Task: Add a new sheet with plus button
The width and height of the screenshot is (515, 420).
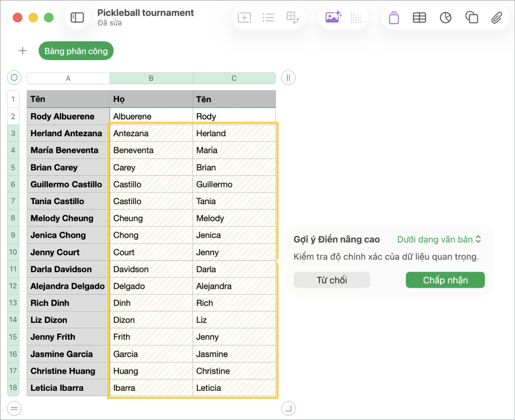Action: (x=23, y=51)
